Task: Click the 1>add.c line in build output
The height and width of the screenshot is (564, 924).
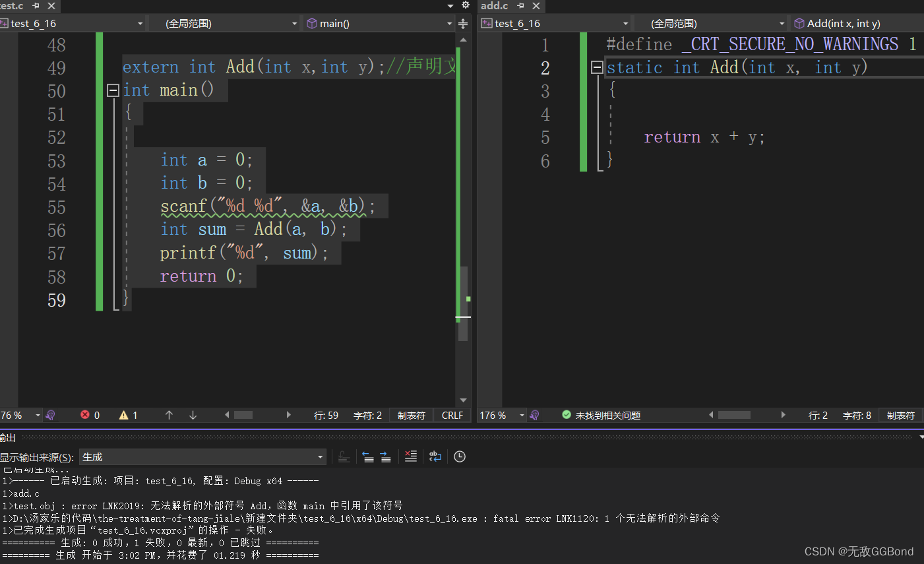Action: point(20,493)
